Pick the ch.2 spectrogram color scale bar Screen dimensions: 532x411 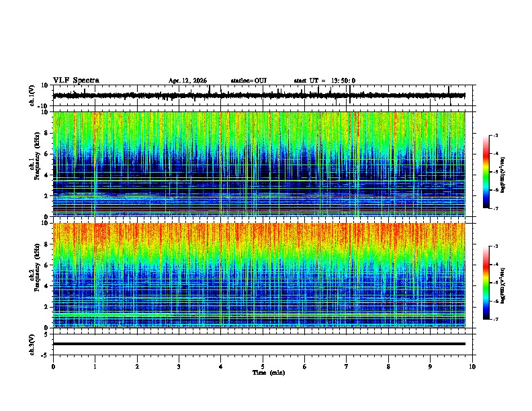486,283
